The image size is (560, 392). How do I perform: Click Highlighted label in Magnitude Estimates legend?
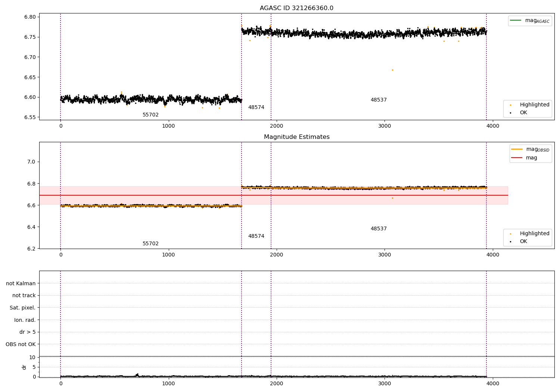coord(535,234)
